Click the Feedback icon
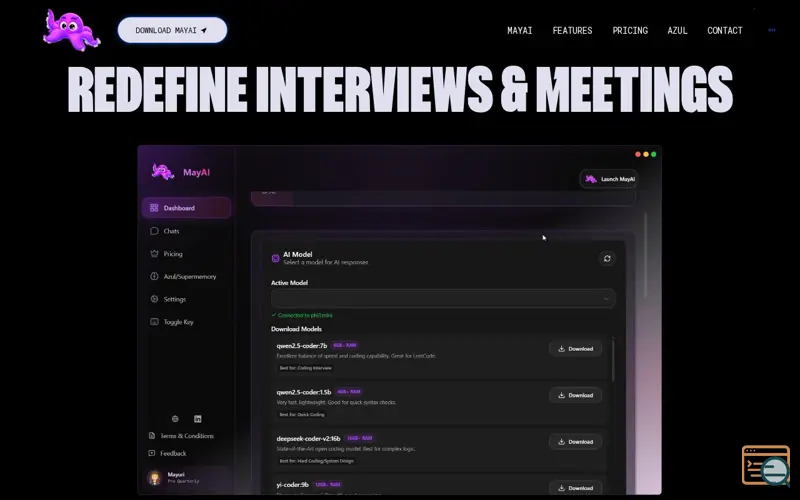 (152, 453)
